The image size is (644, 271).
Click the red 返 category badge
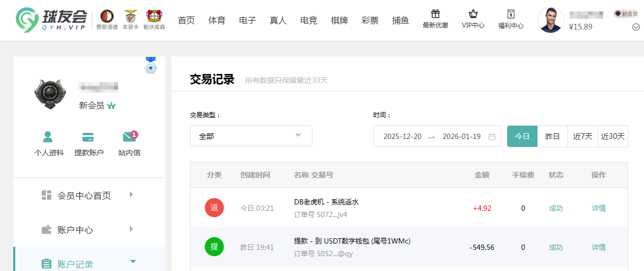[x=214, y=208]
